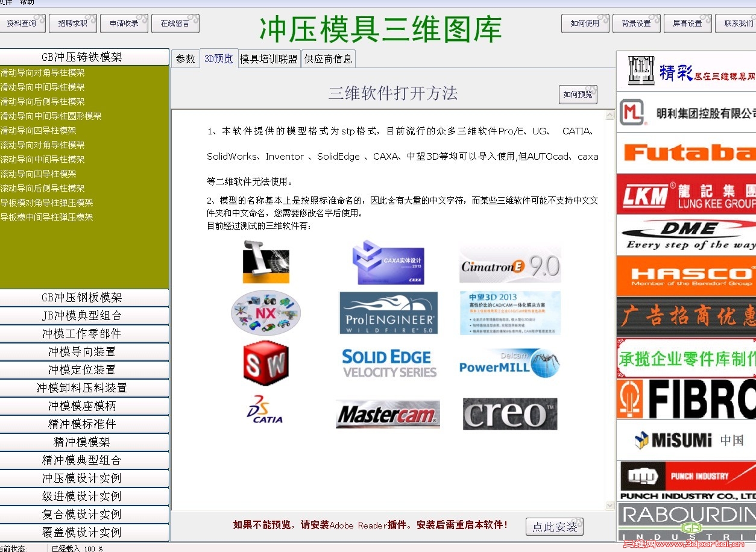The image size is (756, 552).
Task: Click the CAXA solid design logo
Action: tap(388, 262)
